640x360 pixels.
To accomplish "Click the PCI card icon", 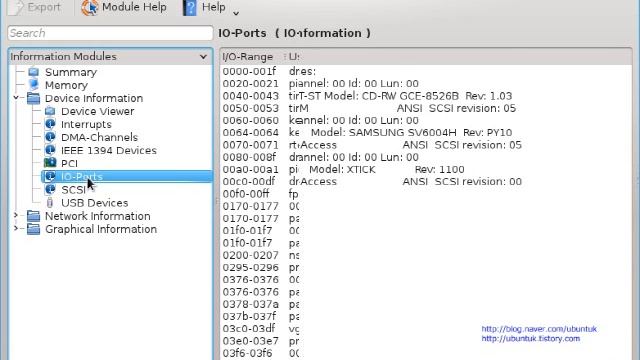I will coord(50,163).
